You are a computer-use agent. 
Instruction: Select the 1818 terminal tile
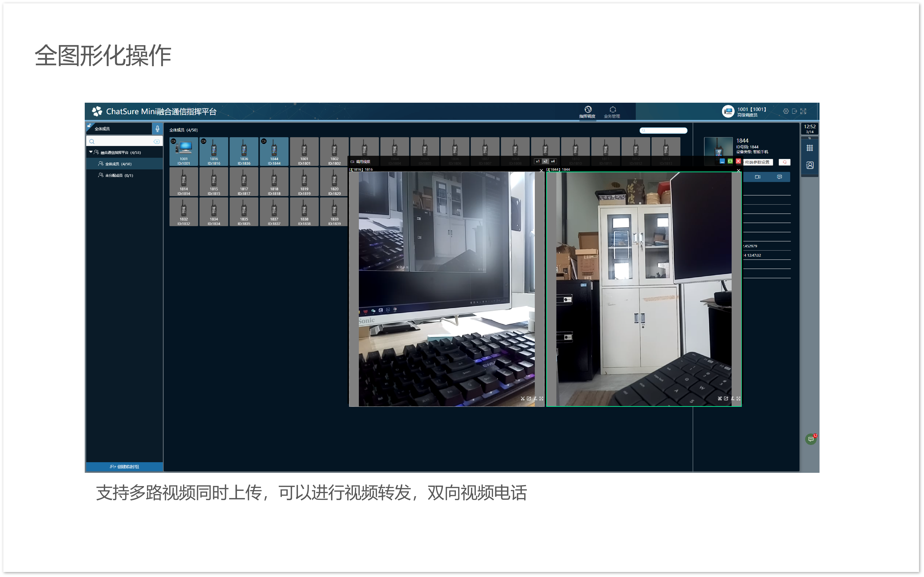[x=274, y=182]
